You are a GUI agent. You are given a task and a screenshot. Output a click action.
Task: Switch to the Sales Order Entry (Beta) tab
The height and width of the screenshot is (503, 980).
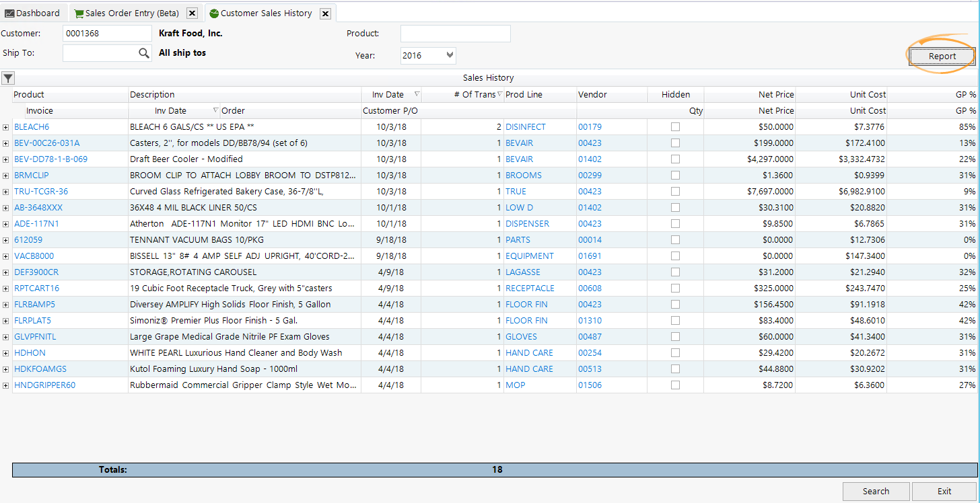point(133,13)
